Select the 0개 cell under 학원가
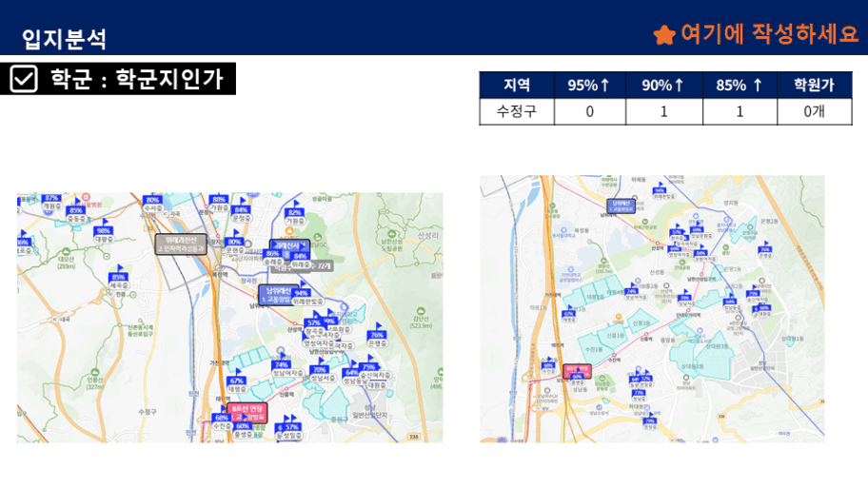Image resolution: width=868 pixels, height=488 pixels. click(815, 111)
